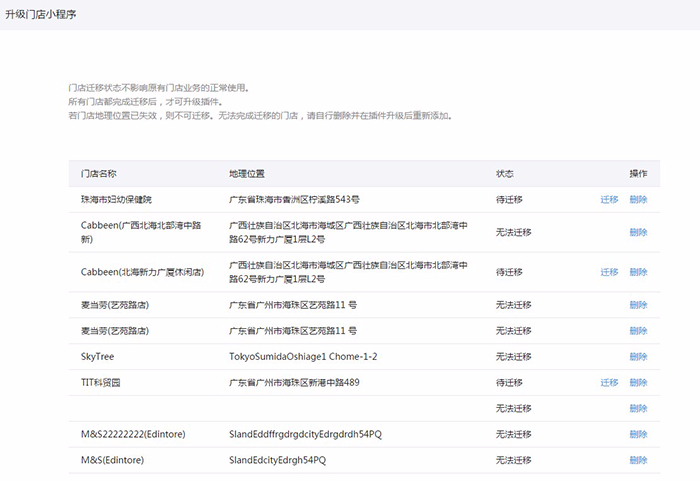Click the 状态 column header
The height and width of the screenshot is (481, 700).
(x=505, y=174)
